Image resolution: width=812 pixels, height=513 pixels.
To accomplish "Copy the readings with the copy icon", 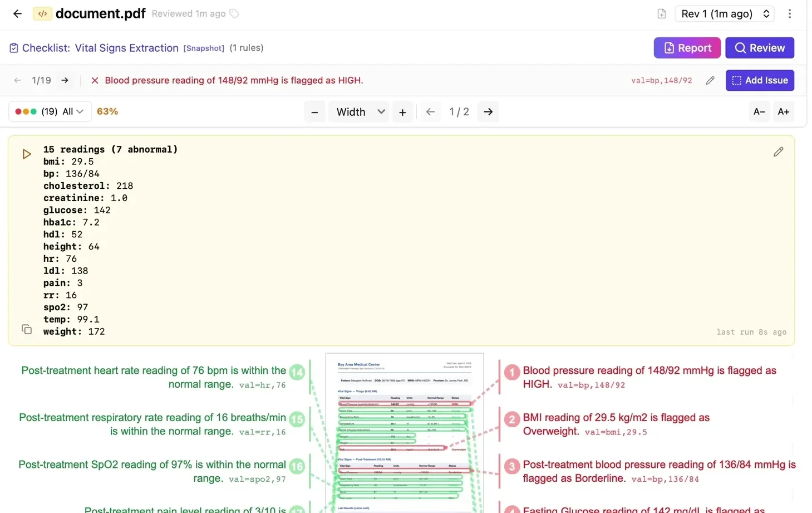I will tap(26, 329).
